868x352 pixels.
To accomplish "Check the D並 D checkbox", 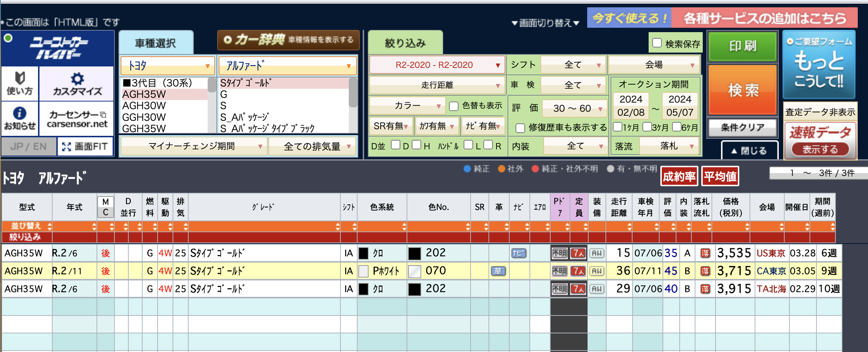I will (x=396, y=145).
